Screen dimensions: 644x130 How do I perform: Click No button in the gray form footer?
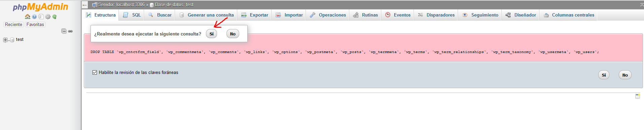tap(625, 75)
